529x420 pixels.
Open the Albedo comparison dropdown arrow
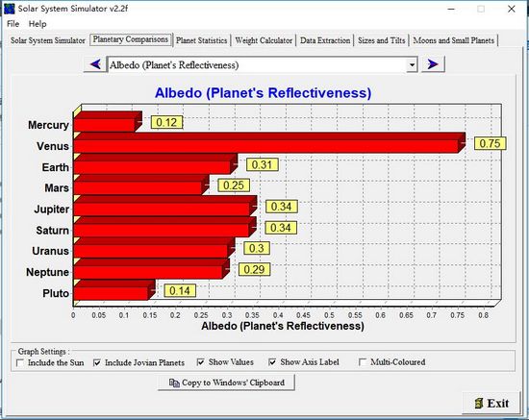[412, 64]
